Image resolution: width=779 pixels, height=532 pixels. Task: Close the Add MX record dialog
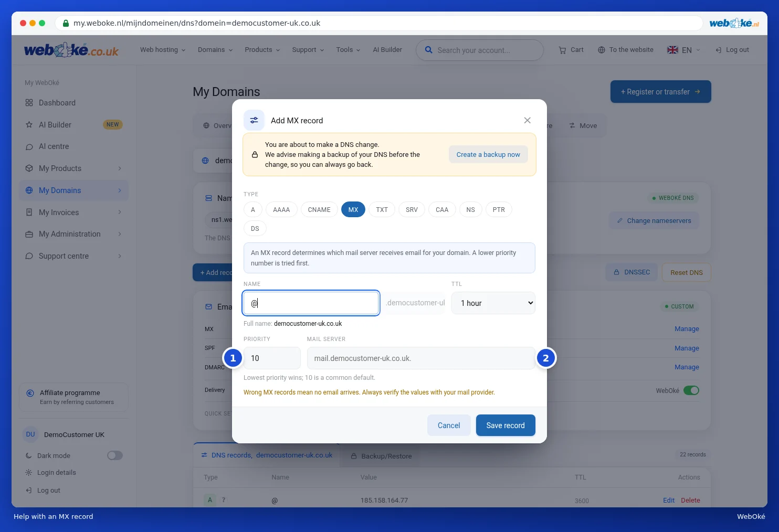point(527,120)
